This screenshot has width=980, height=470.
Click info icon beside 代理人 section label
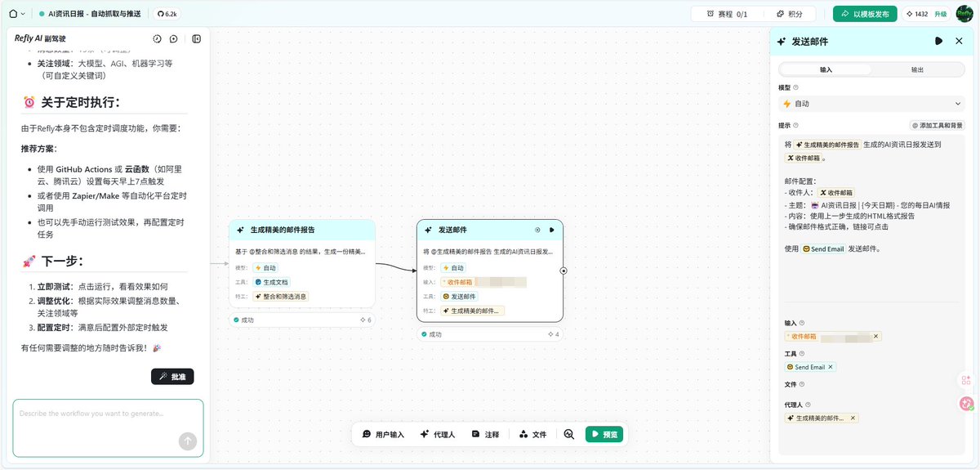tap(808, 405)
